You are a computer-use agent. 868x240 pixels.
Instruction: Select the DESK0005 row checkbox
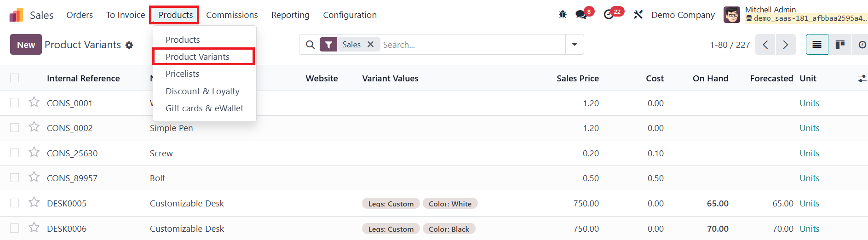(15, 203)
